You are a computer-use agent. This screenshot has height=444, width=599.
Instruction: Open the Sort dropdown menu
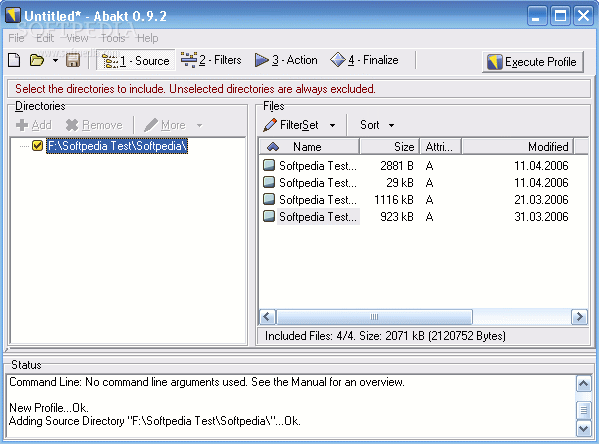coord(377,125)
